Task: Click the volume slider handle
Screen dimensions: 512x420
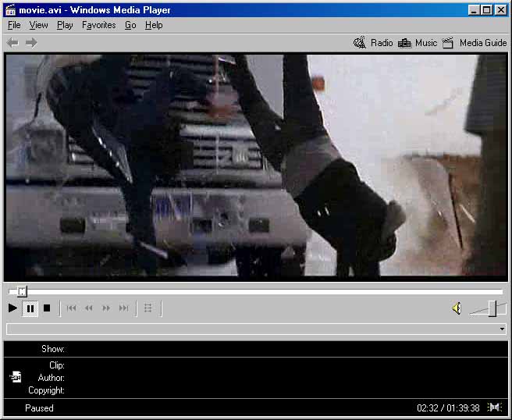Action: (x=492, y=308)
